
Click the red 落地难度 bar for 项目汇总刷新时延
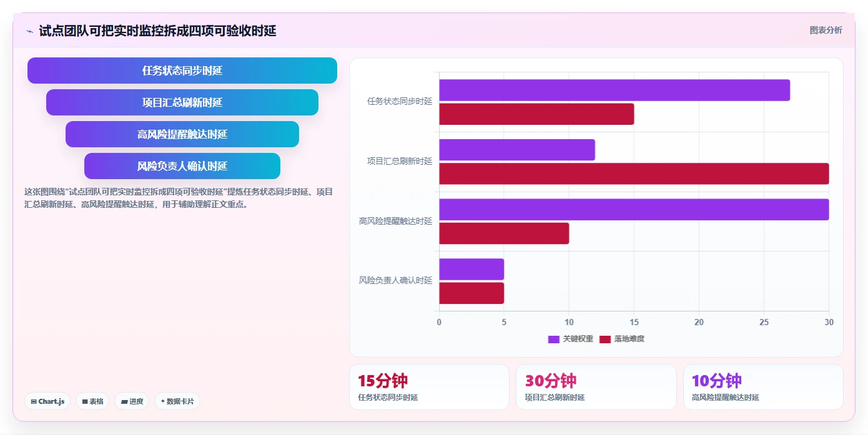tap(634, 174)
